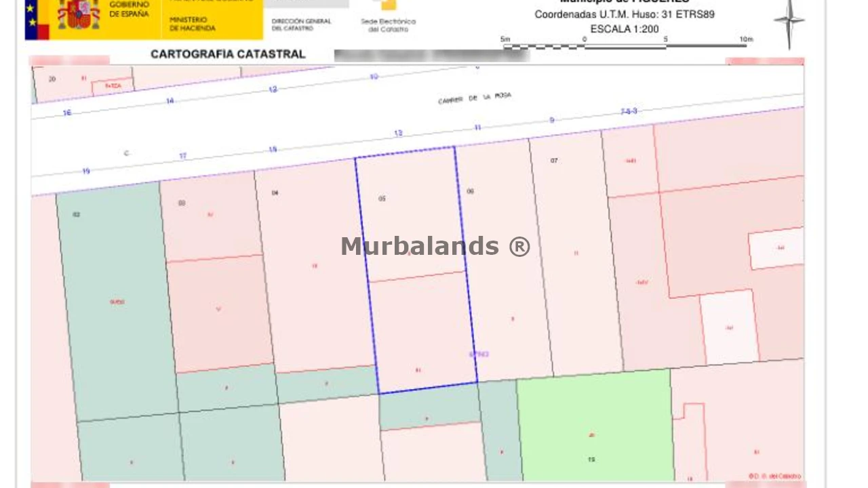The width and height of the screenshot is (868, 488).
Task: Click the Murbalands watermark text
Action: [x=435, y=246]
